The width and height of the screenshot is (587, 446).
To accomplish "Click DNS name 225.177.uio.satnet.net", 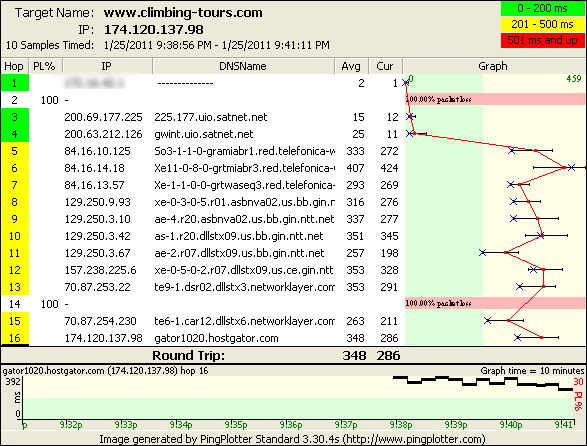I will tap(211, 117).
